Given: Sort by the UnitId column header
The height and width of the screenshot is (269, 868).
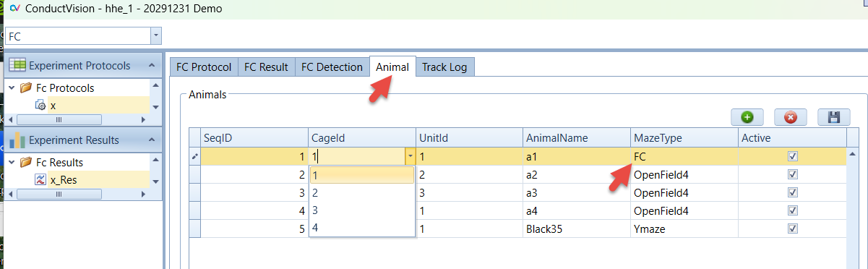Looking at the screenshot, I should 470,137.
